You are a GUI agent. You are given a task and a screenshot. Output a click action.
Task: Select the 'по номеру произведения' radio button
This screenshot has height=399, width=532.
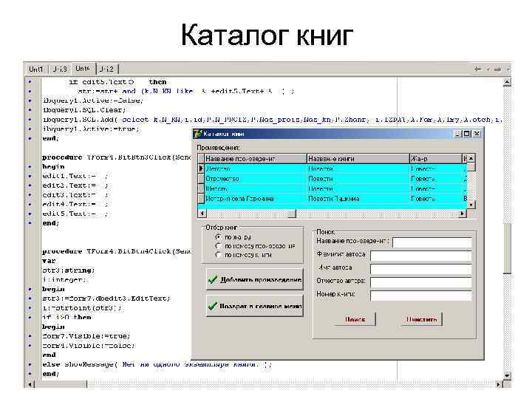(x=219, y=245)
